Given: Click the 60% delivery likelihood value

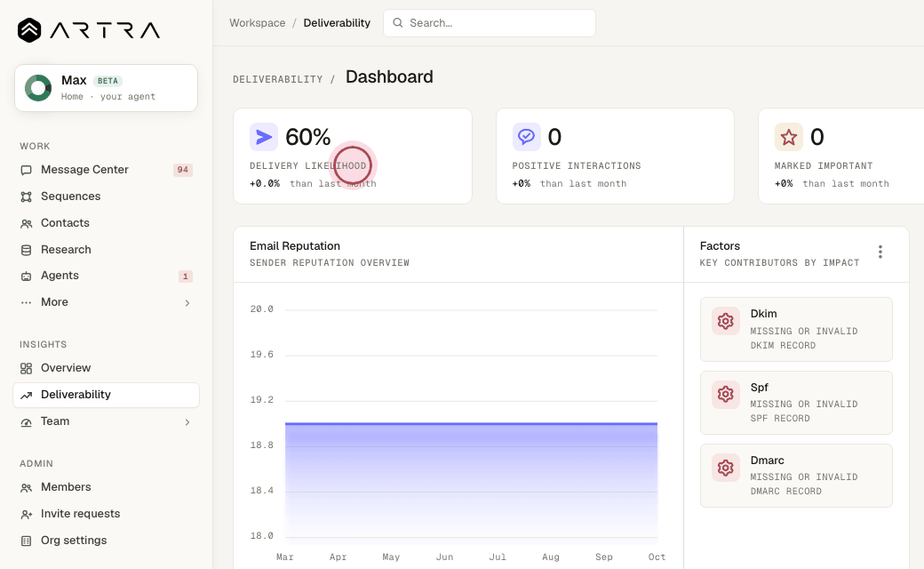Looking at the screenshot, I should tap(307, 137).
